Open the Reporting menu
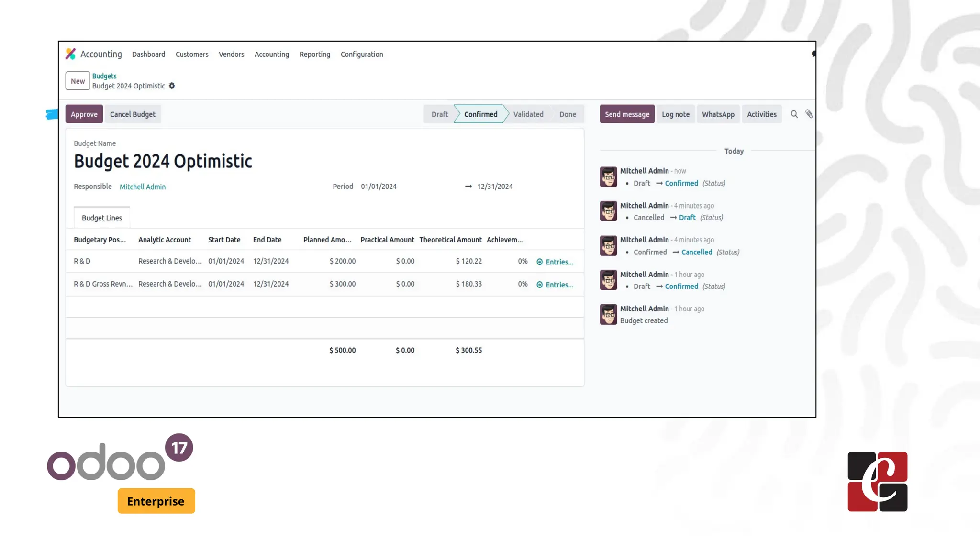The width and height of the screenshot is (980, 551). (314, 55)
